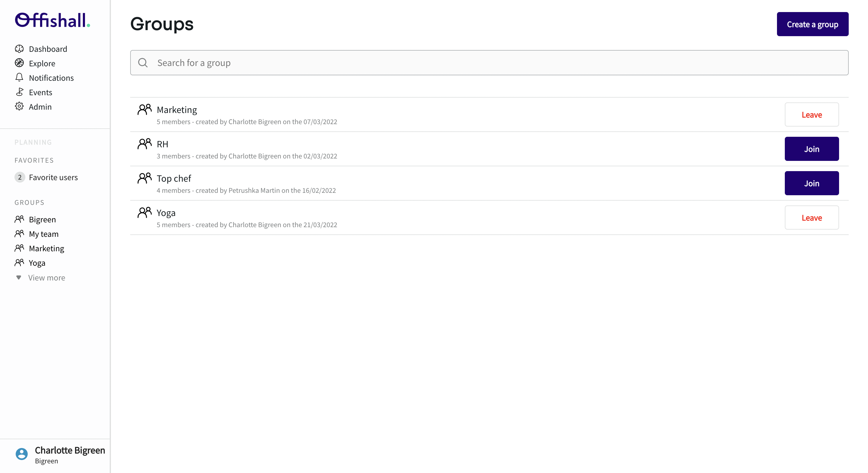
Task: Open Favorite users list
Action: pyautogui.click(x=53, y=177)
